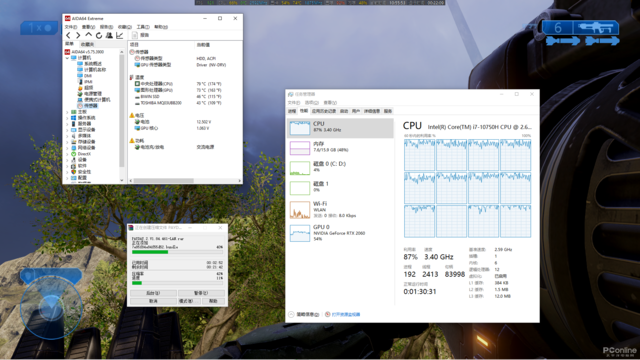Switch to Task Manager 服务 services tab

[x=388, y=111]
